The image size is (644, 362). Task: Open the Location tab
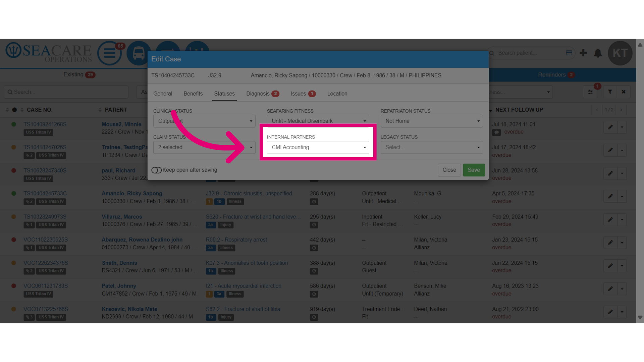(337, 94)
